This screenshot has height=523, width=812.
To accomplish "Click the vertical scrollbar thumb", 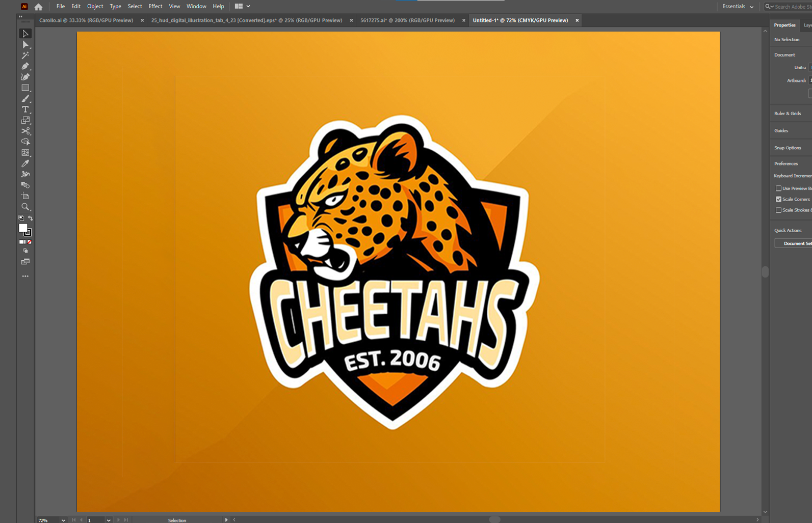I will point(765,271).
